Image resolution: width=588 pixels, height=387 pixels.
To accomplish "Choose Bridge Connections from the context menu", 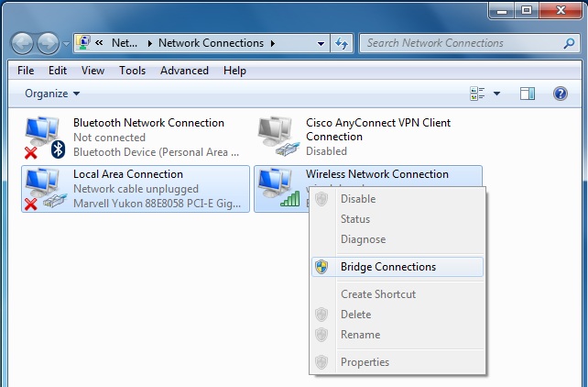I will tap(387, 267).
